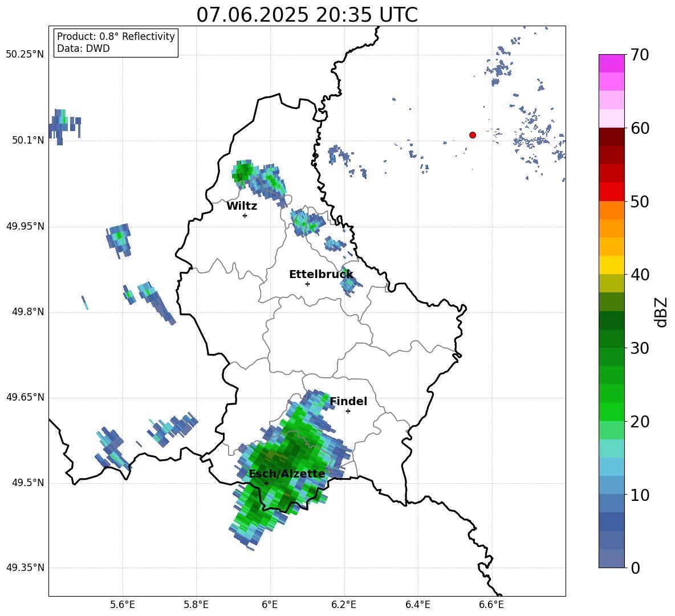Select the Findel city label

[x=348, y=401]
